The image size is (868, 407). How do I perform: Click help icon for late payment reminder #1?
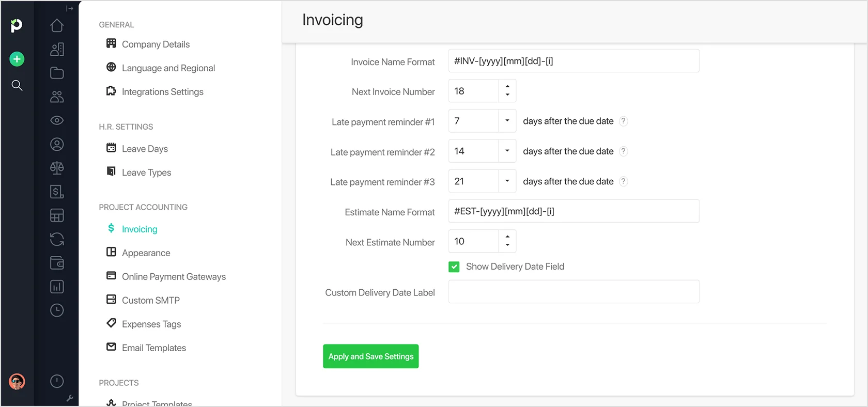click(624, 121)
